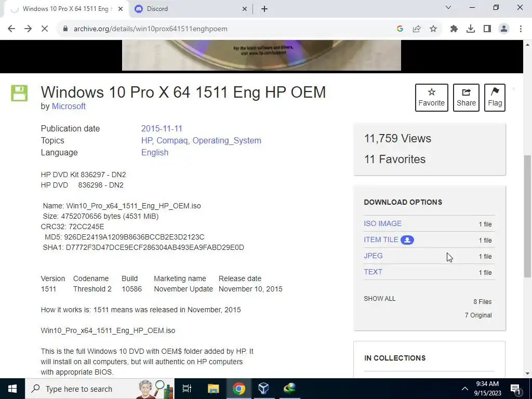Click the SHA1 checksum line
The image size is (532, 399).
(143, 247)
